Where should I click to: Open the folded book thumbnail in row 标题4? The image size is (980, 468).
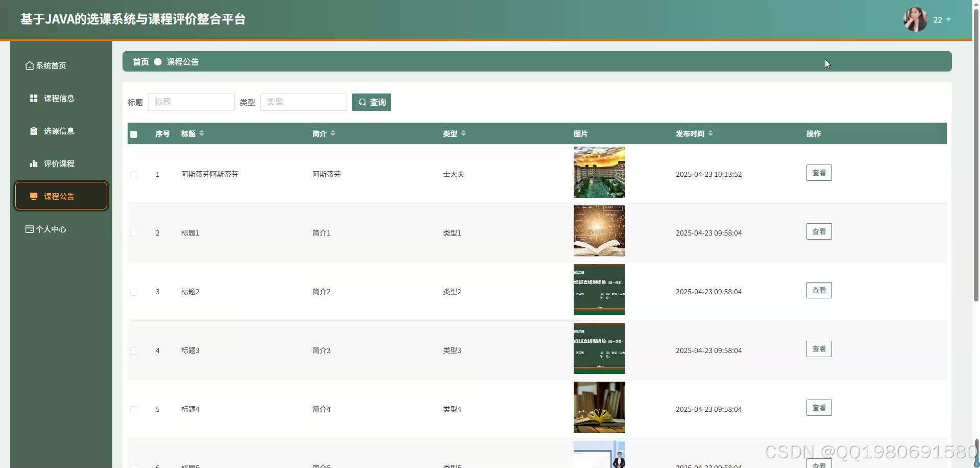pyautogui.click(x=599, y=407)
